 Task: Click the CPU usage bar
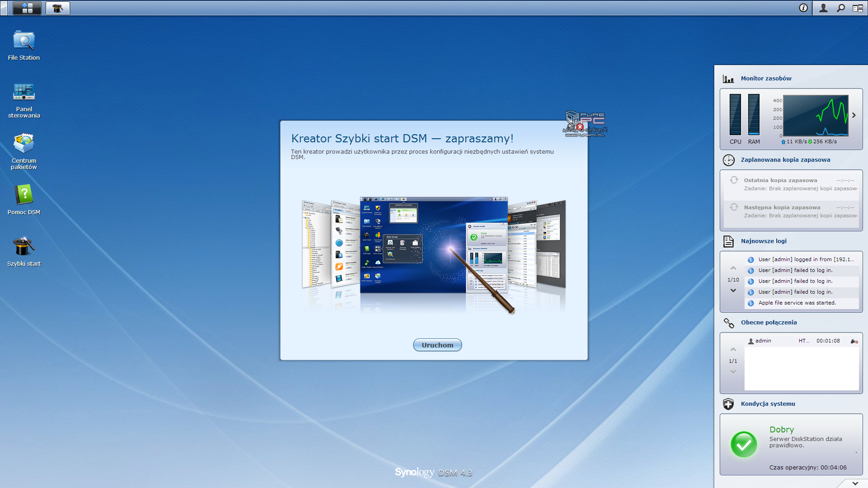coord(735,114)
